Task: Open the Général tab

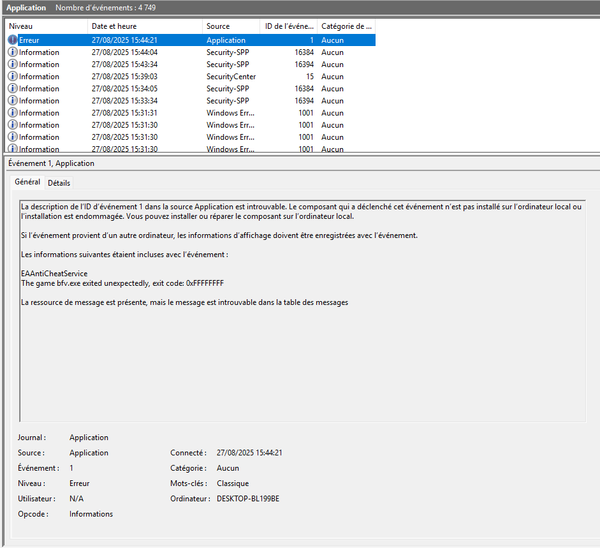Action: pos(28,183)
